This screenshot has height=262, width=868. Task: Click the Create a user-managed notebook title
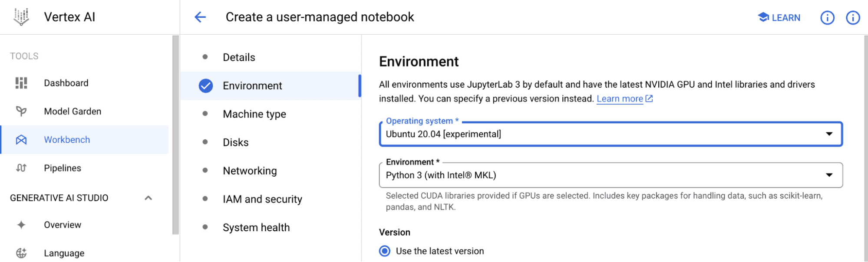320,17
